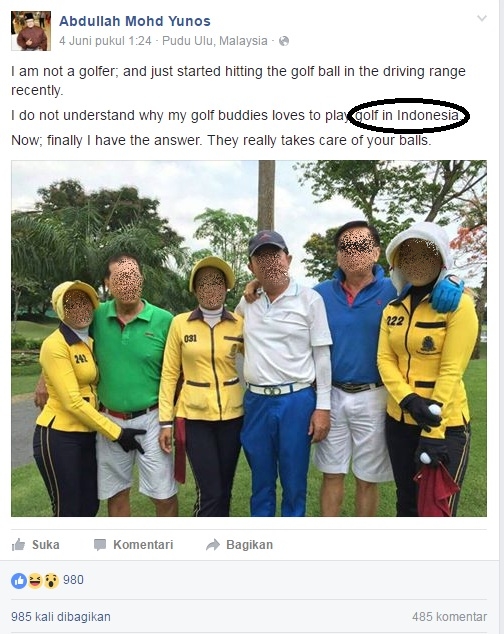
Task: Click the Komentari comment button label
Action: (x=143, y=545)
